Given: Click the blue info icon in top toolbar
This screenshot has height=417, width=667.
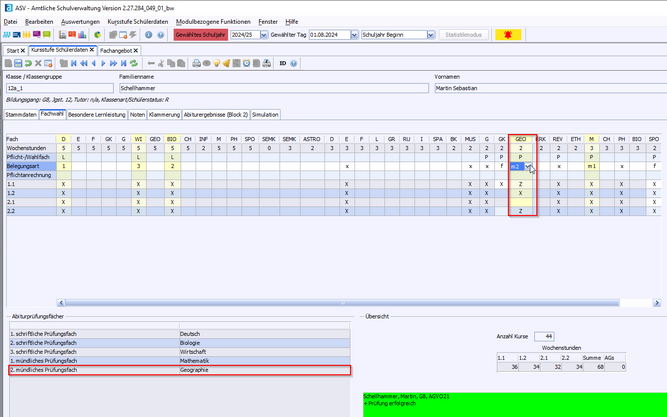Looking at the screenshot, I should pos(147,34).
